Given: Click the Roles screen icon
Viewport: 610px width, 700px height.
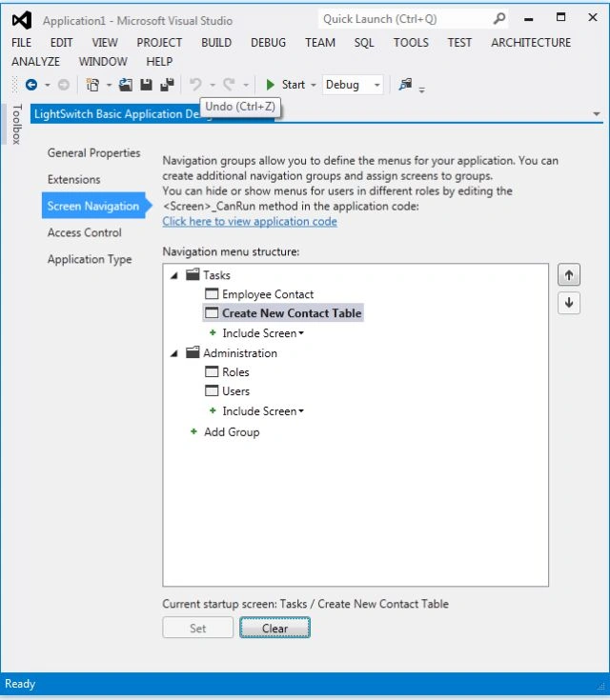Looking at the screenshot, I should pos(212,371).
